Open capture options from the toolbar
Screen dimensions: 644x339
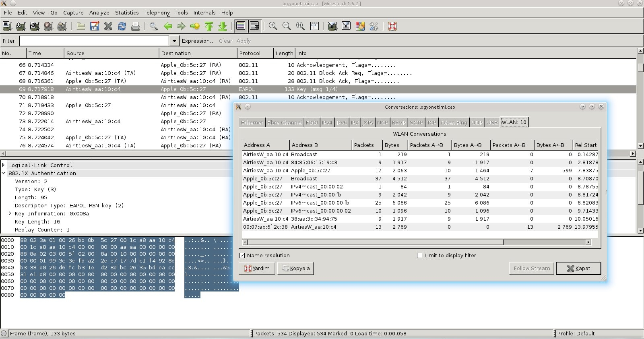[21, 26]
